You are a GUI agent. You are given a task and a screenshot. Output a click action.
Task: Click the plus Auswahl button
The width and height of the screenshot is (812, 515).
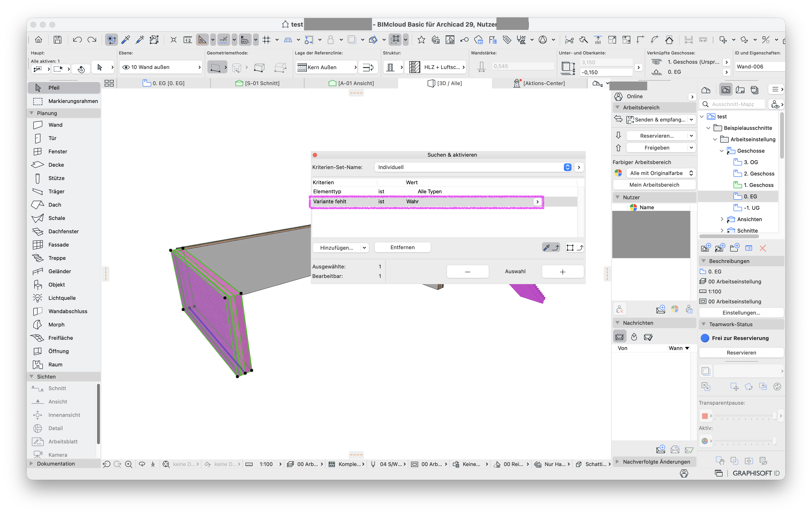point(563,272)
